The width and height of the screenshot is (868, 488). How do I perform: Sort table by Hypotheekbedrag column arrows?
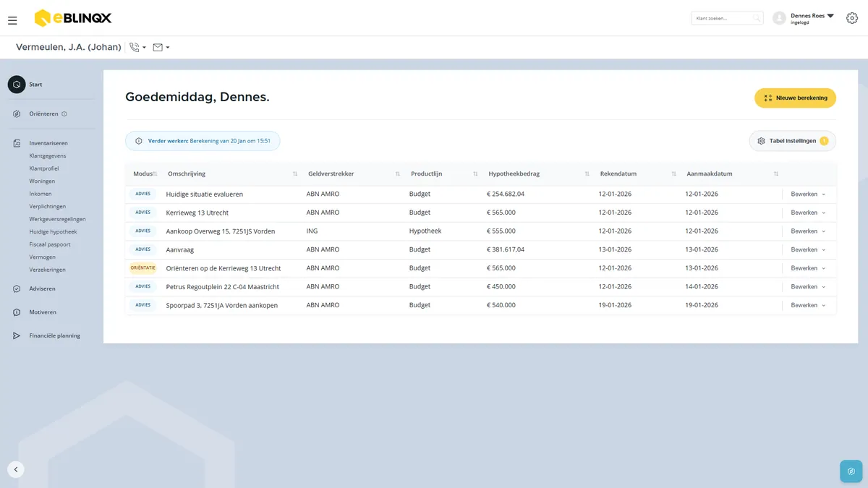[x=587, y=174]
